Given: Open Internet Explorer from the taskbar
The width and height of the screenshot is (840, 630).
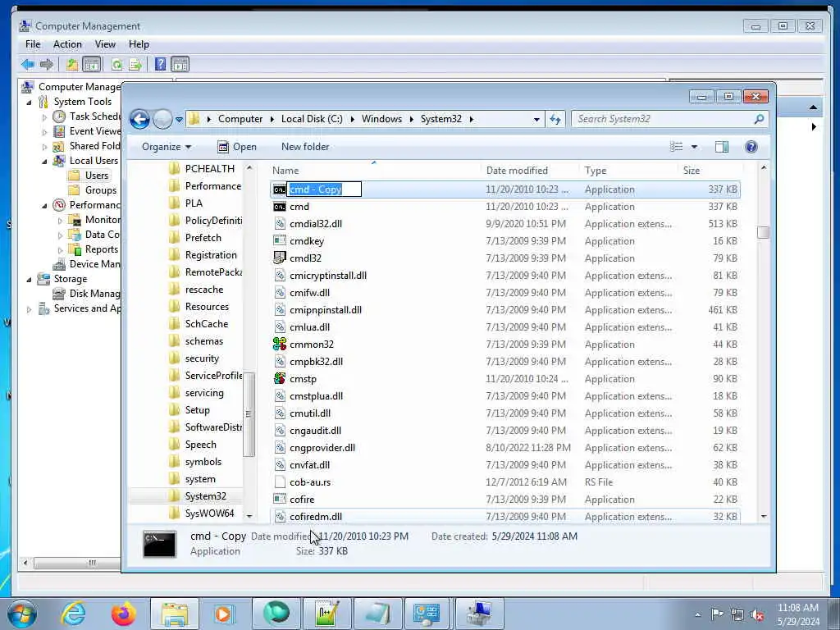Looking at the screenshot, I should click(x=73, y=614).
